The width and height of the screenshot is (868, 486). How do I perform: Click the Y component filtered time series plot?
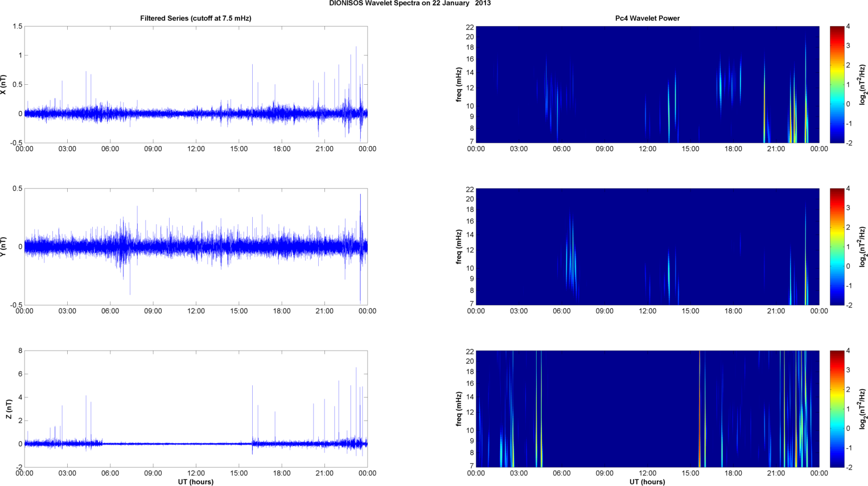click(x=196, y=246)
